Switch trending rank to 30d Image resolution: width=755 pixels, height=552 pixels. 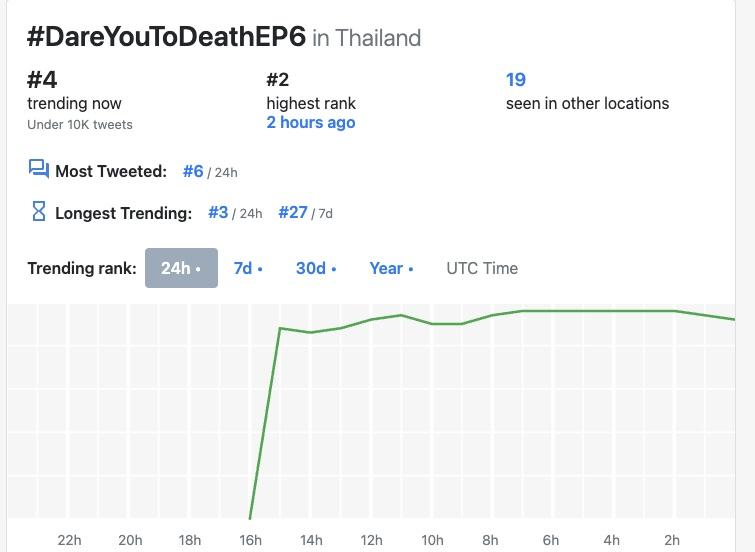point(316,268)
